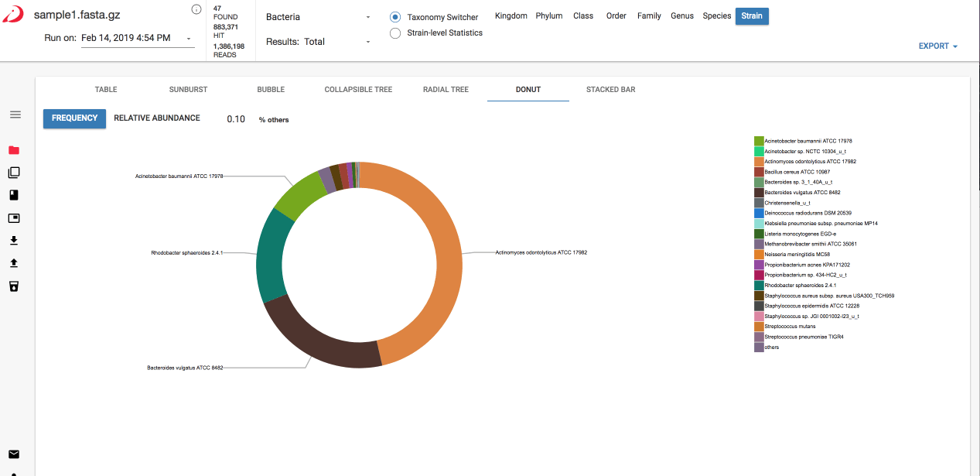
Task: Open the mail envelope sidebar icon
Action: pos(14,454)
